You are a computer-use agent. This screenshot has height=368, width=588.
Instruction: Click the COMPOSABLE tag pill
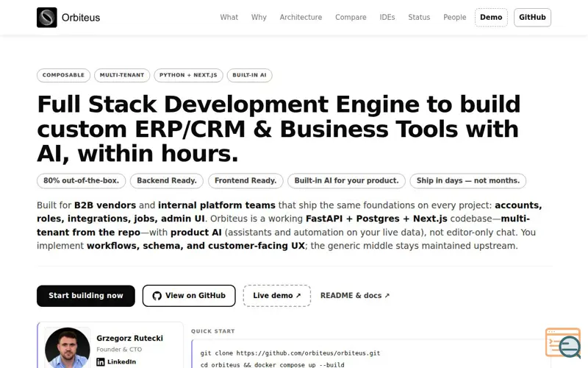[63, 75]
